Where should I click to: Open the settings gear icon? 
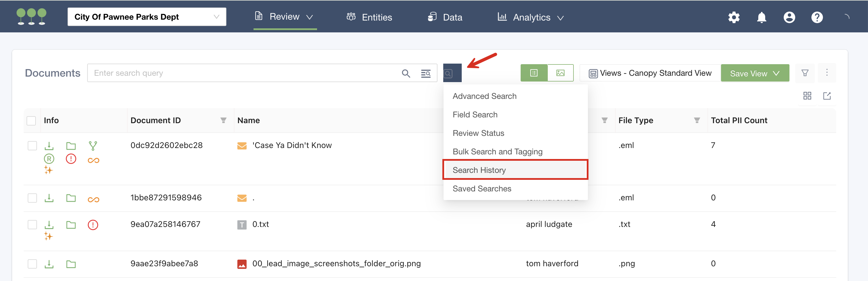pos(733,17)
